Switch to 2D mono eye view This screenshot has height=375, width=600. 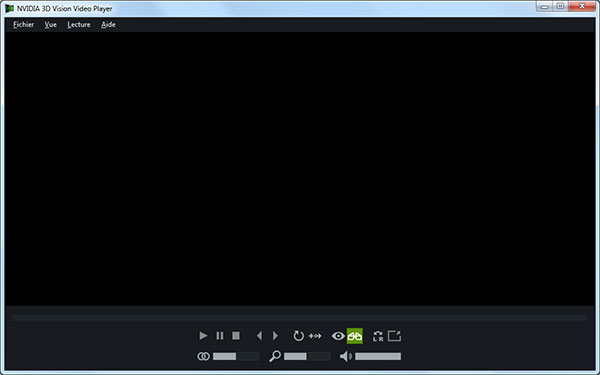[338, 336]
